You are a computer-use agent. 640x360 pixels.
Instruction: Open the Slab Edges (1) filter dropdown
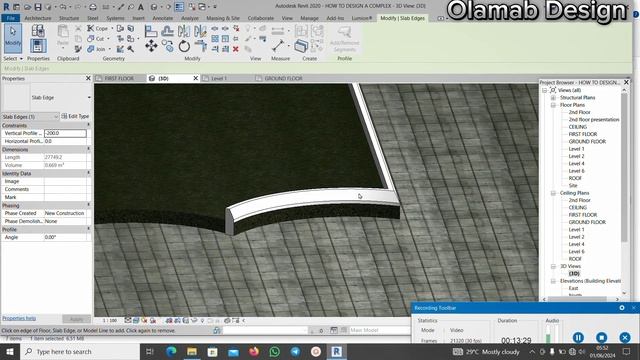[x=56, y=117]
